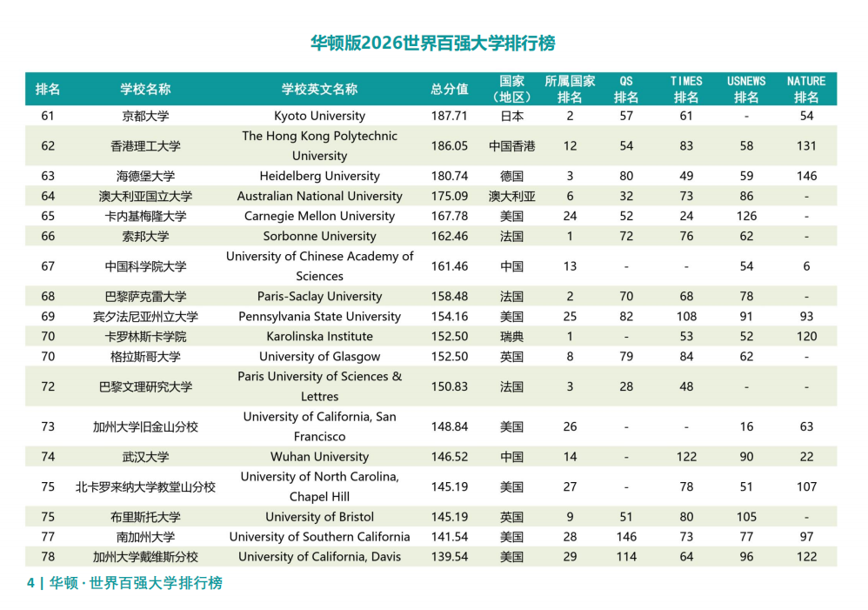This screenshot has width=868, height=610.
Task: Select the QS排名 column header
Action: tap(626, 89)
